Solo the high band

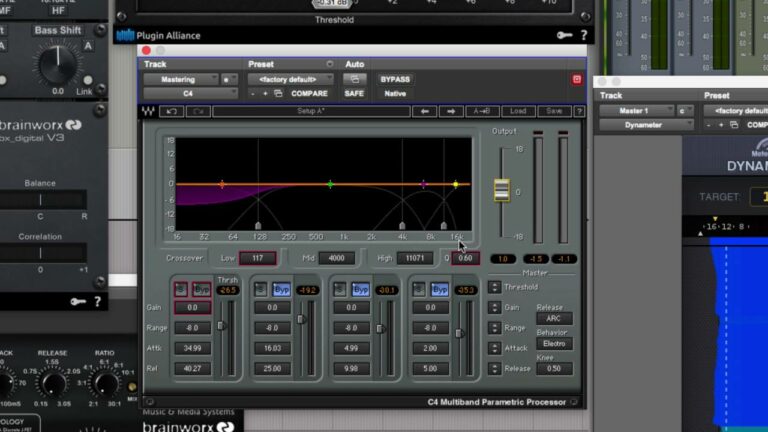(x=419, y=289)
